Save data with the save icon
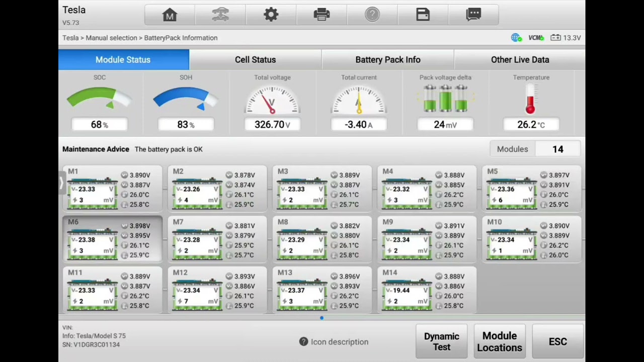 tap(423, 15)
